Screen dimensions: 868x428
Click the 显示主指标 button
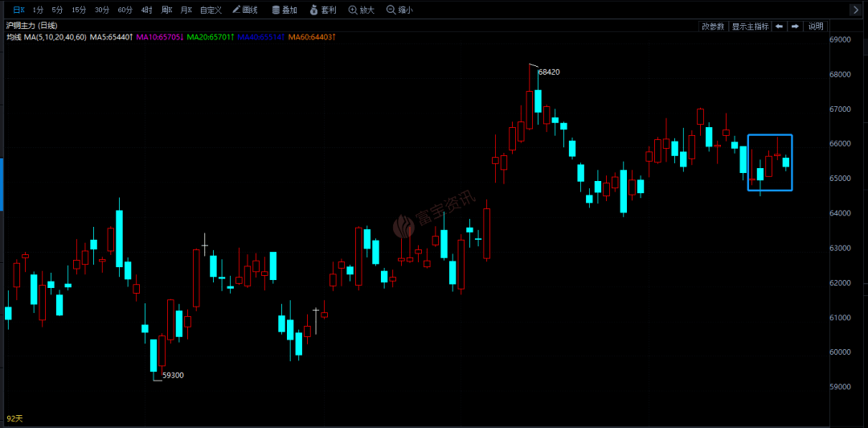click(750, 26)
